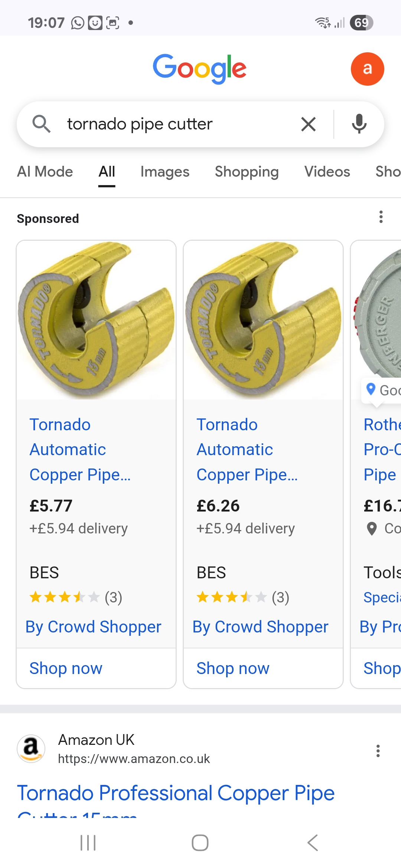Tap the Android home navigation button
The image size is (401, 868).
click(x=200, y=843)
